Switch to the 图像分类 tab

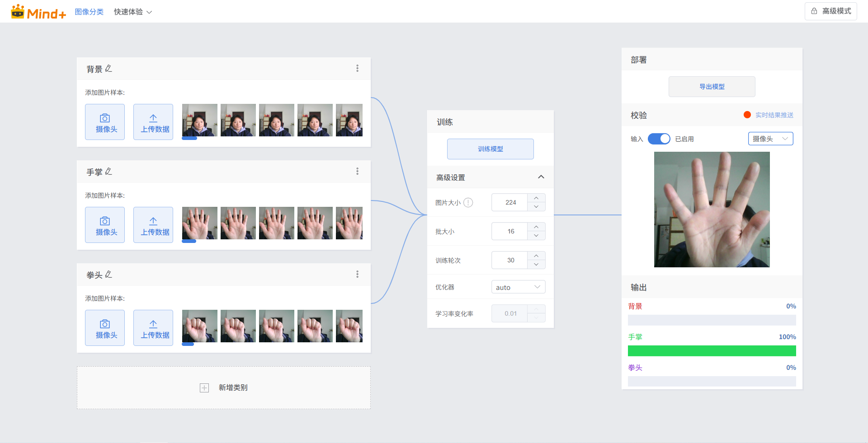(x=89, y=12)
